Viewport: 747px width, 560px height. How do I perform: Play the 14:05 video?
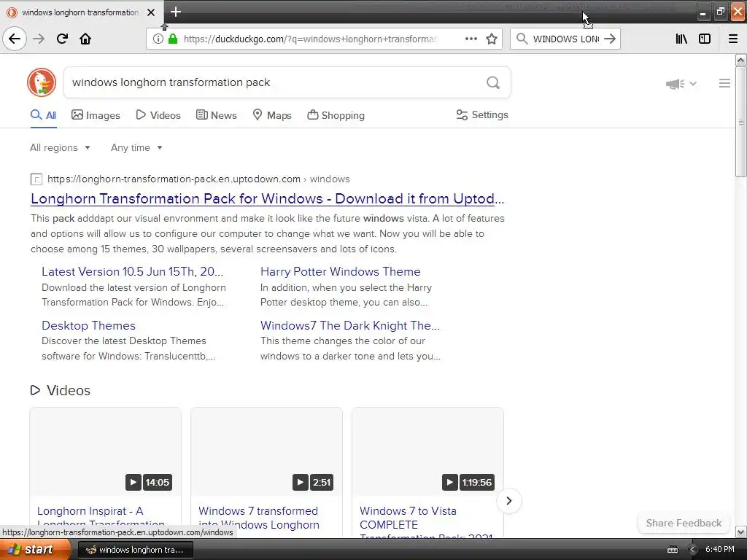click(x=133, y=483)
